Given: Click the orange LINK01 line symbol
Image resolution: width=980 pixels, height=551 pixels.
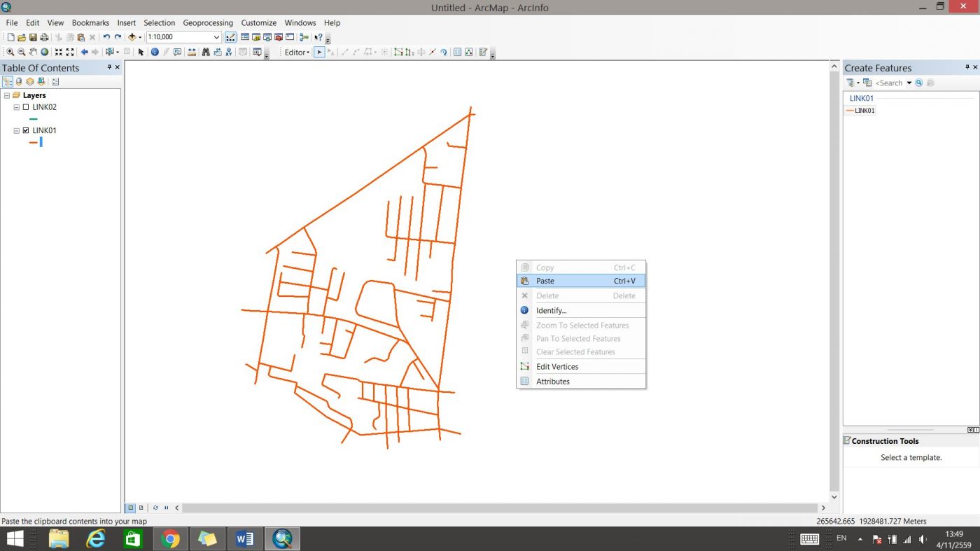Looking at the screenshot, I should click(33, 142).
